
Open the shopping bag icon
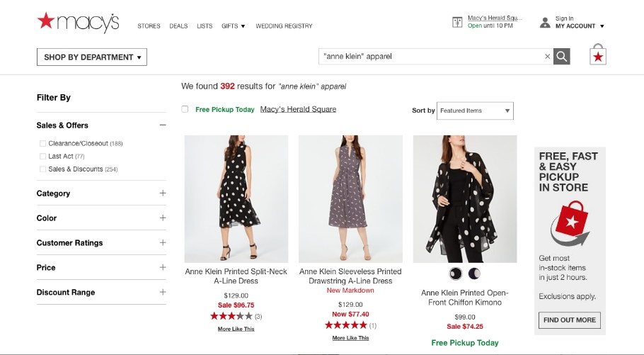598,55
